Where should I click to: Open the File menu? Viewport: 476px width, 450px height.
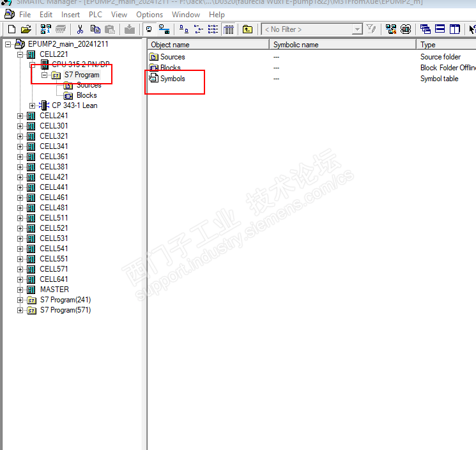click(x=25, y=15)
